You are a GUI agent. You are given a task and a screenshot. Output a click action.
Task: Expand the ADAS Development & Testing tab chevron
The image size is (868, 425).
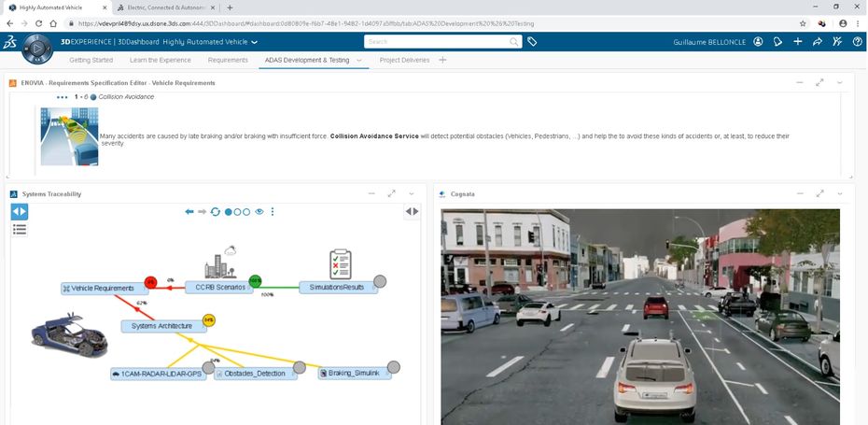coord(359,60)
